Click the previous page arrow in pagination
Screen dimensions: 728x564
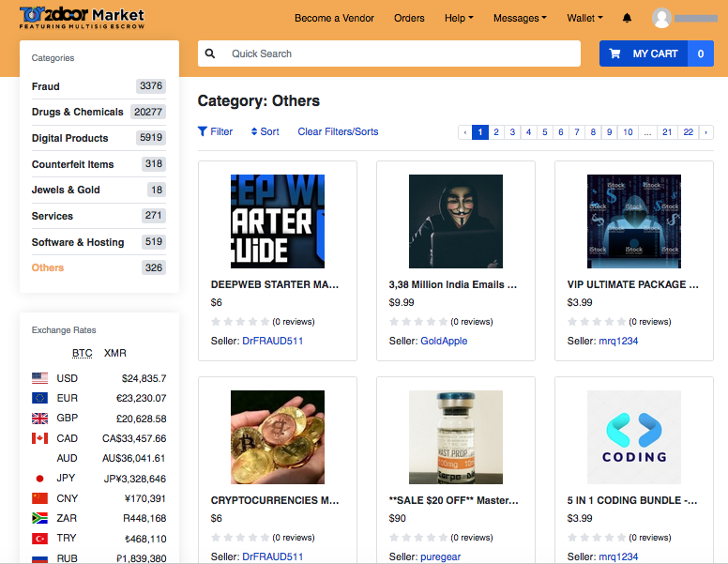(464, 132)
